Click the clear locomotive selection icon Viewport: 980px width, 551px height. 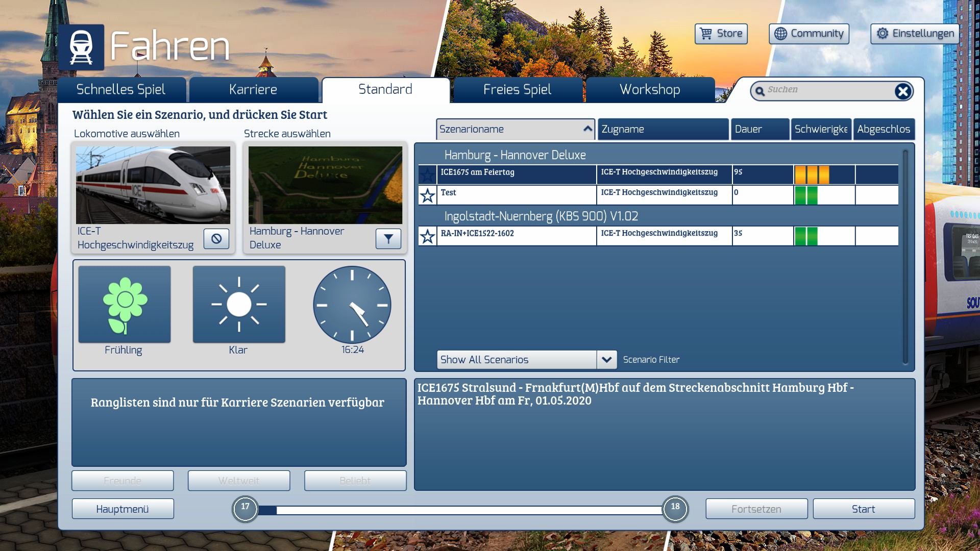click(x=216, y=239)
